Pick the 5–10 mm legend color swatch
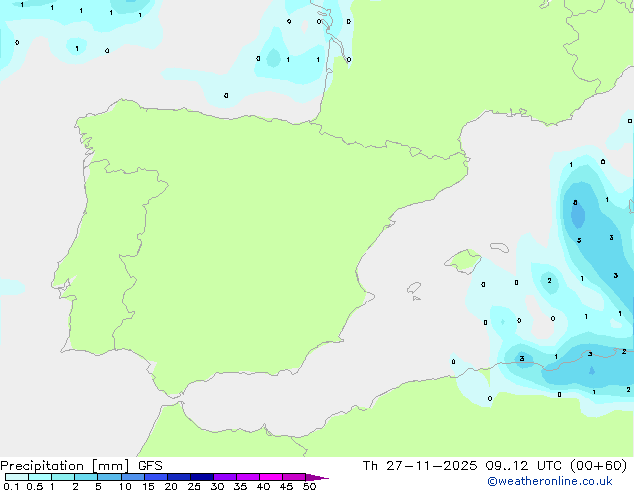 (x=109, y=477)
